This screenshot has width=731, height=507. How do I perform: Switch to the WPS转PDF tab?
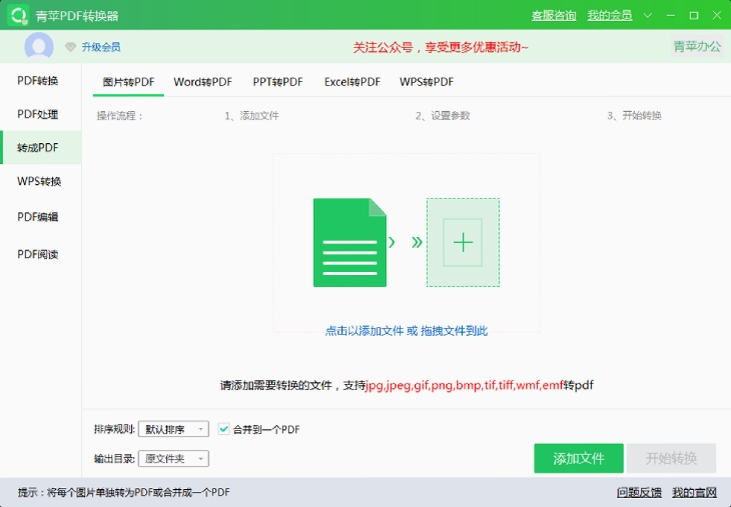pyautogui.click(x=427, y=82)
